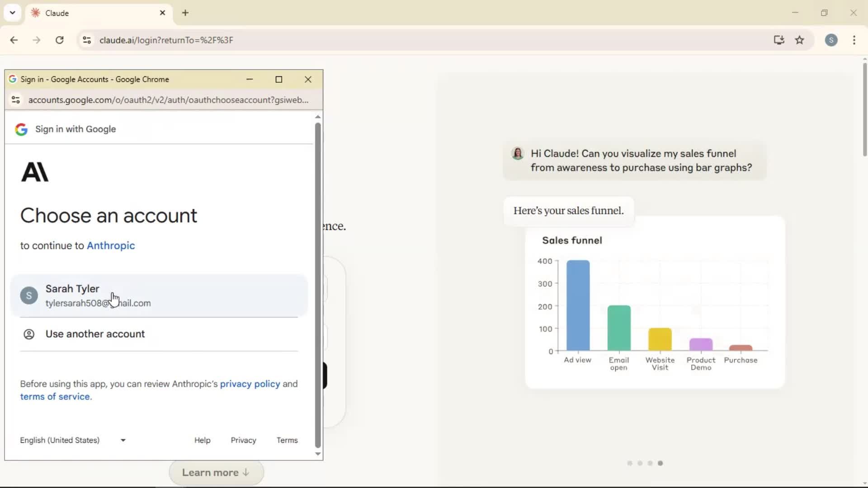Click the Anthropic logo in the popup
The height and width of the screenshot is (488, 868).
coord(35,172)
